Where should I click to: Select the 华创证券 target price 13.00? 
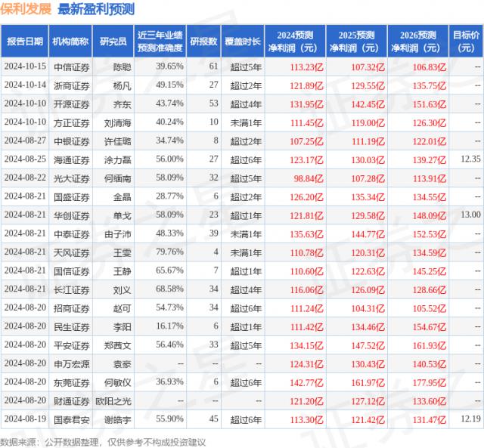[470, 215]
